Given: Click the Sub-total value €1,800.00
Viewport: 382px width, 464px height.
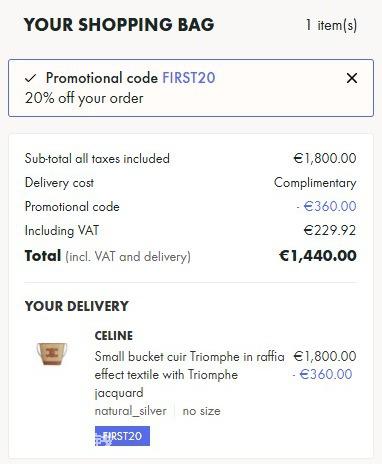Looking at the screenshot, I should pyautogui.click(x=325, y=158).
